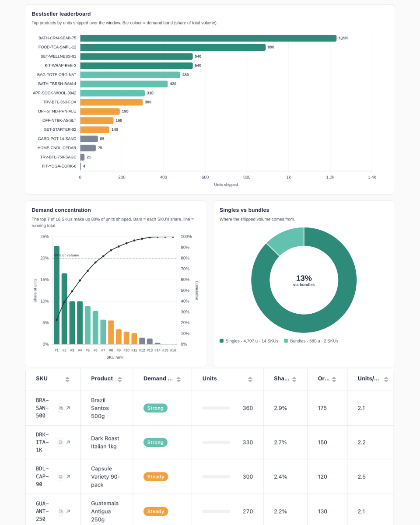420x525 pixels.
Task: Click the GARD-POT-14-SAND leaderboard bar
Action: pos(89,139)
